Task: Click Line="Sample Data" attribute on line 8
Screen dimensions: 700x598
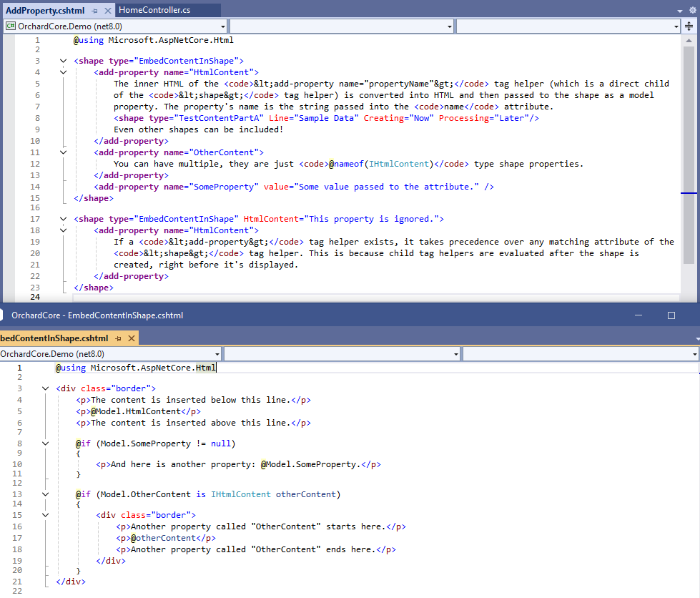Action: [x=314, y=118]
